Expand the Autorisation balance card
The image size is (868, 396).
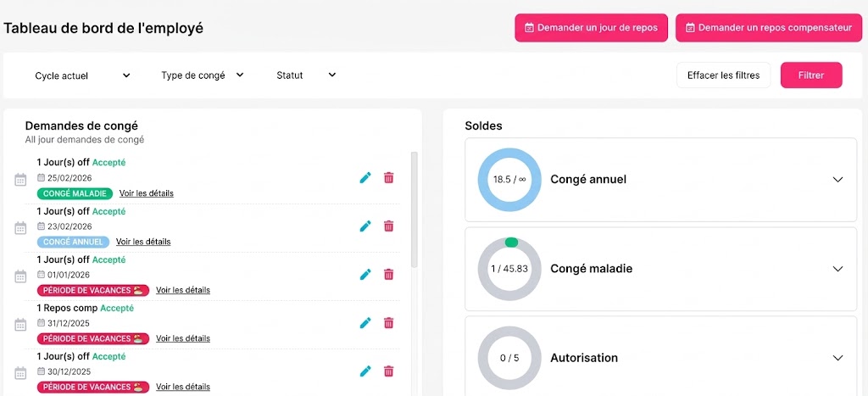837,358
